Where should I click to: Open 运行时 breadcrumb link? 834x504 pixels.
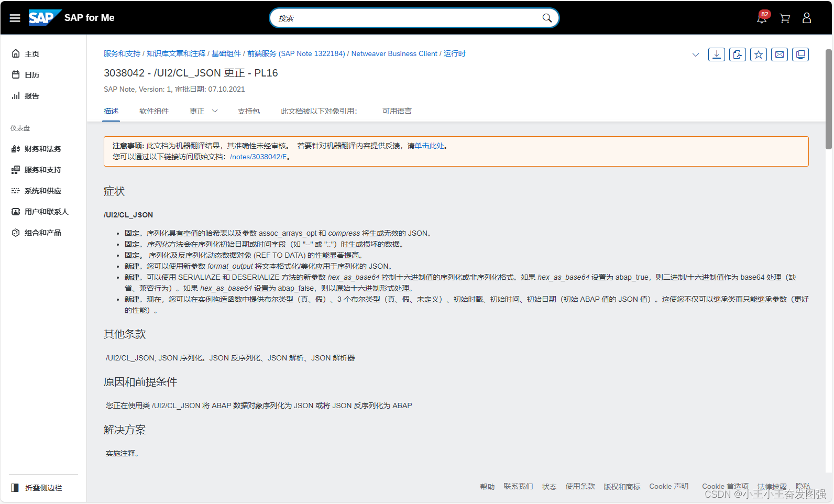pyautogui.click(x=455, y=53)
